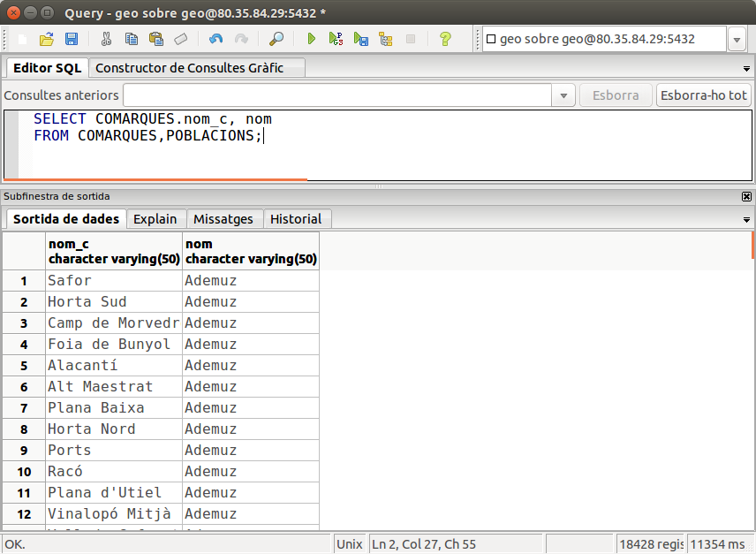Save the query using the floppy disk icon
The image size is (756, 554).
tap(72, 39)
